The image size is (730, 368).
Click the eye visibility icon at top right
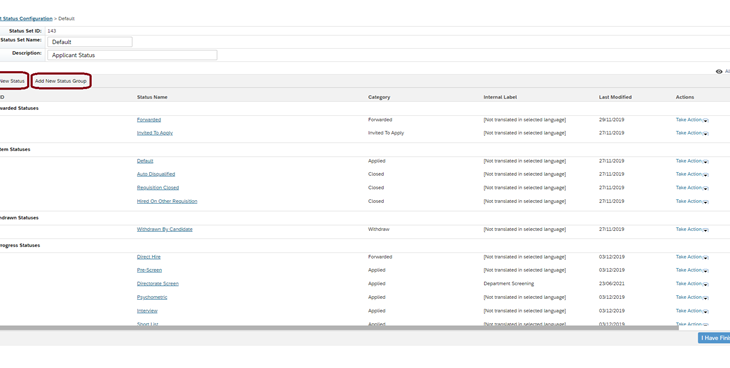pyautogui.click(x=719, y=72)
